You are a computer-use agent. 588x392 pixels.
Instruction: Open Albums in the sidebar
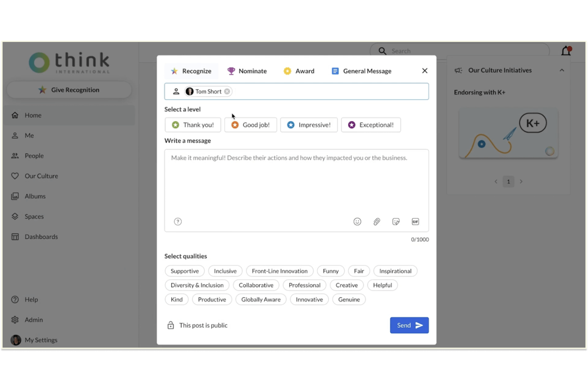tap(69, 196)
